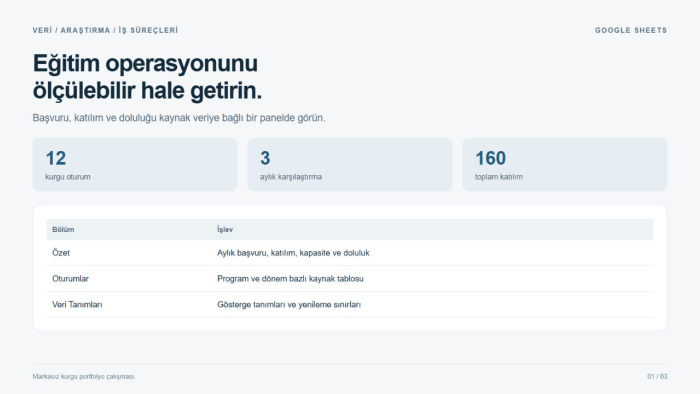This screenshot has width=700, height=394.
Task: Click the footer 'Markasız kurgu portfolyo çalışması.'
Action: [84, 377]
